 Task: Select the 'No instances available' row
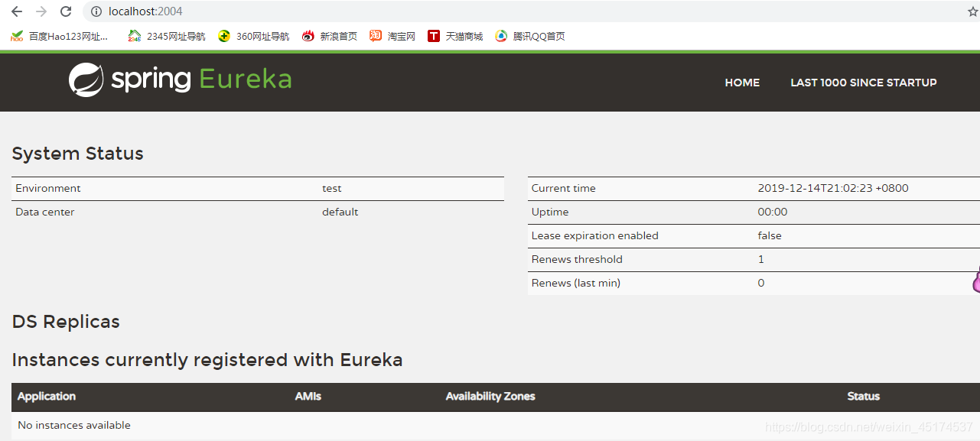(x=496, y=426)
